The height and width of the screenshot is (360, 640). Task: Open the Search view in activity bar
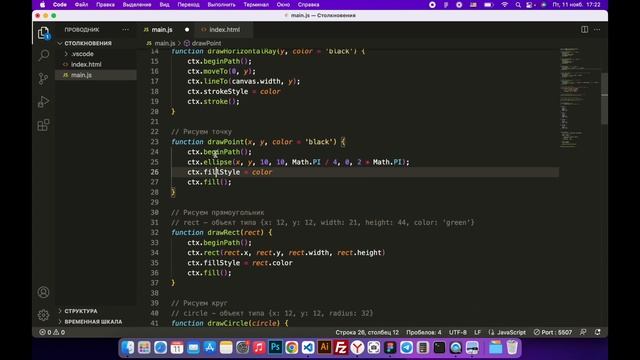tap(43, 55)
